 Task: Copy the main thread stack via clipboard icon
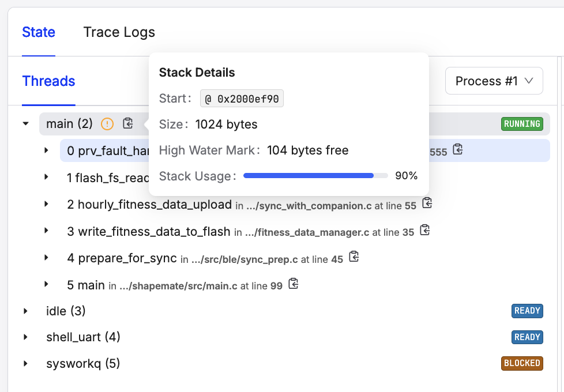pos(128,123)
